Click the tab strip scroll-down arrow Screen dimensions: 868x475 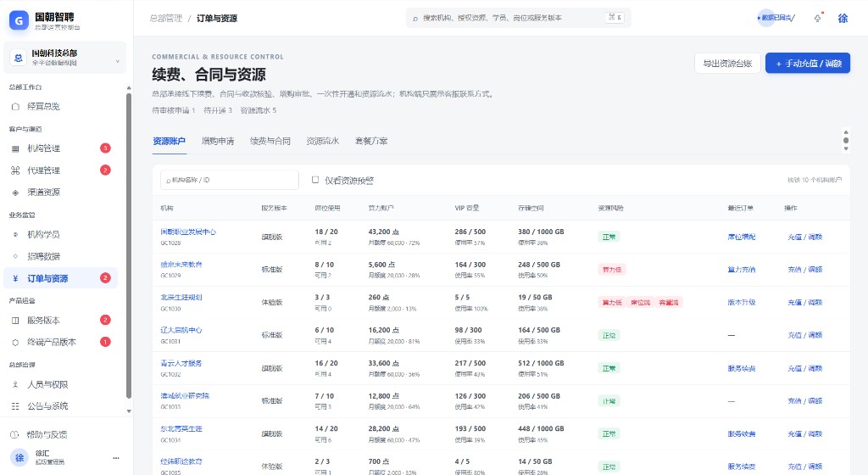pyautogui.click(x=846, y=149)
